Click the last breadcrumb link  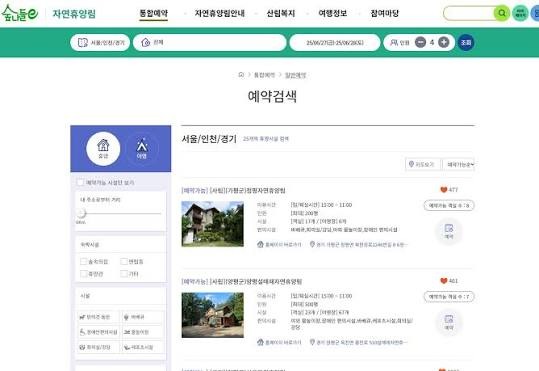click(x=295, y=75)
